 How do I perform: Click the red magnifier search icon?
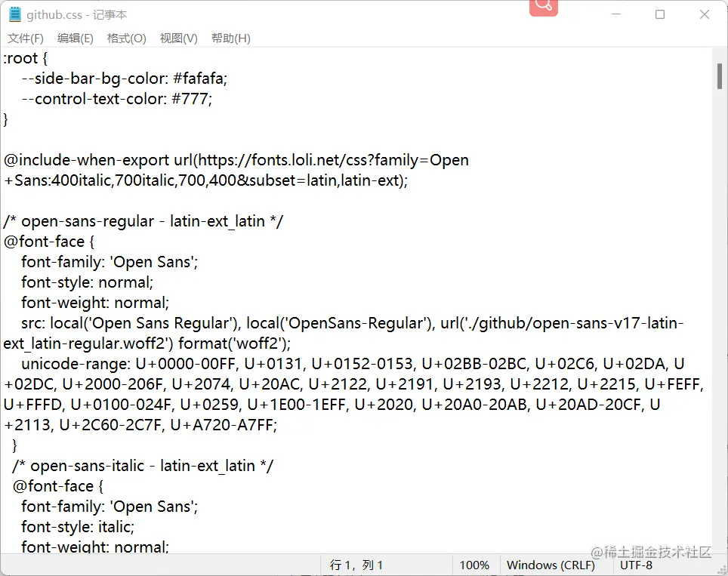pyautogui.click(x=543, y=7)
